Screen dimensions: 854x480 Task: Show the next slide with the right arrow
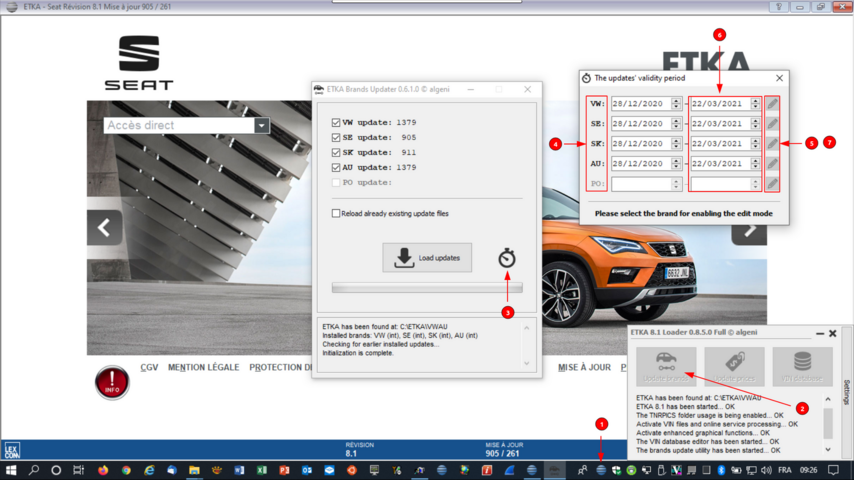coord(749,231)
